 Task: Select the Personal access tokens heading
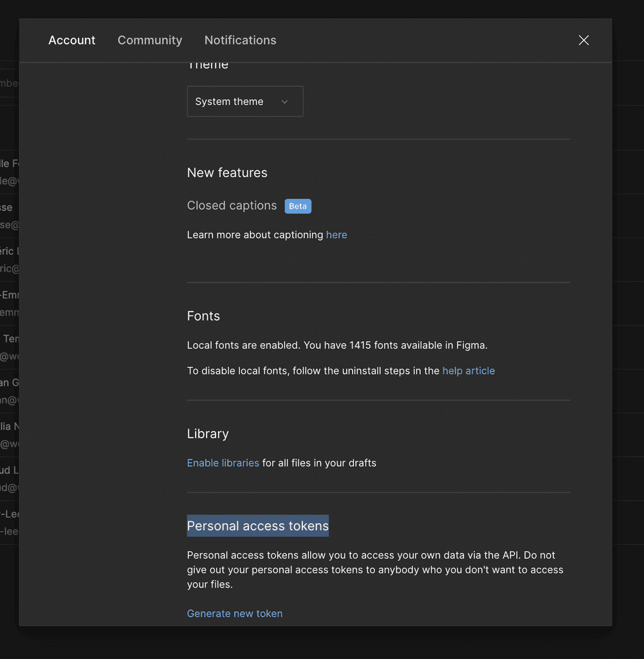point(257,526)
